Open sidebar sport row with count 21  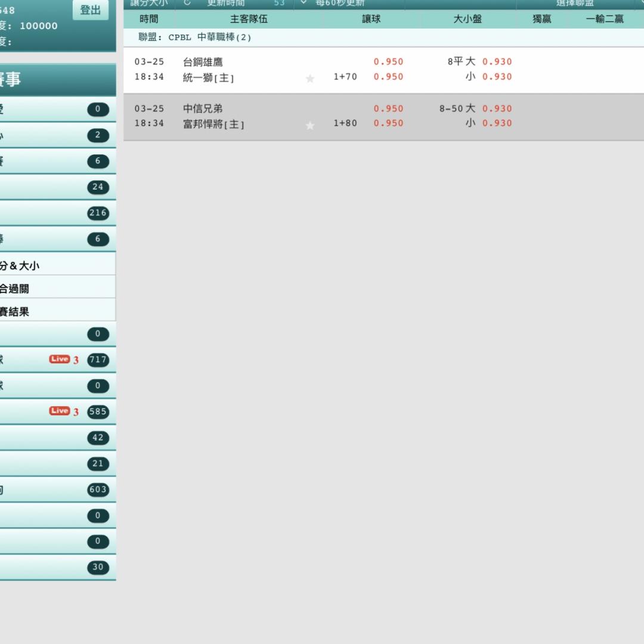(58, 464)
